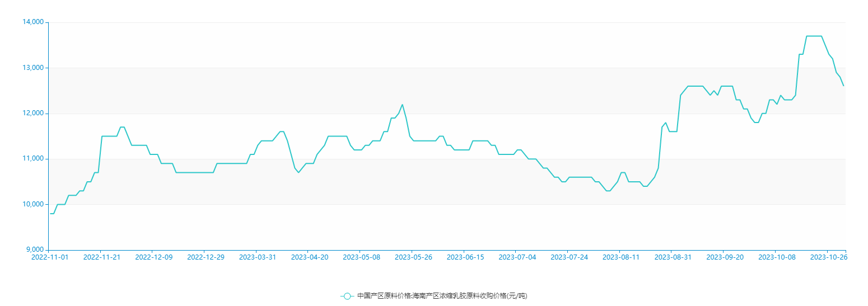Screen dimensions: 868x306
Task: Click the 11,000 y-axis label
Action: click(32, 159)
